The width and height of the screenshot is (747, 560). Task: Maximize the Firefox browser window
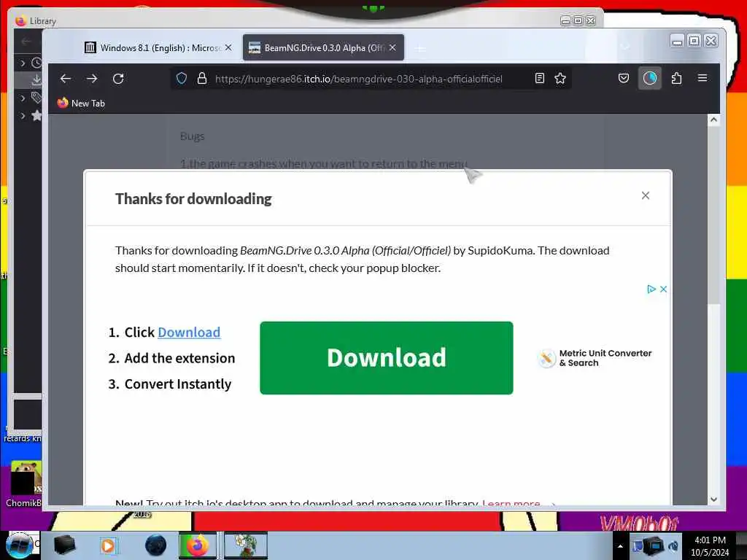pos(694,41)
